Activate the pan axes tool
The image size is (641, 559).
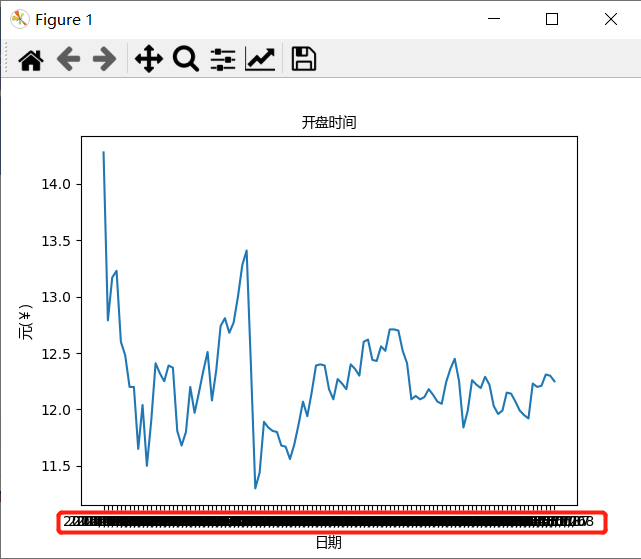point(149,59)
